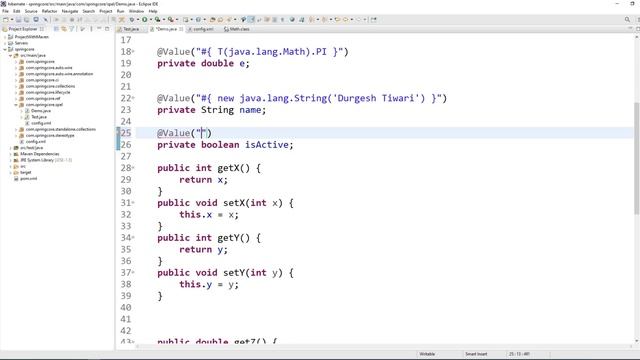Click the Debug bug toolbar icon
This screenshot has height=360, width=640.
click(132, 19)
